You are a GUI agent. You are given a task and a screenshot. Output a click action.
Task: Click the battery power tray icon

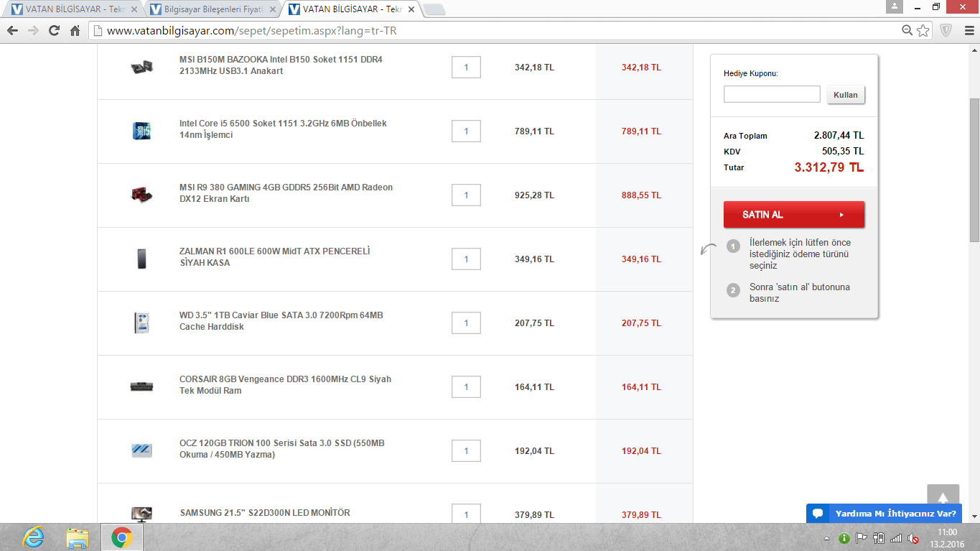[879, 538]
